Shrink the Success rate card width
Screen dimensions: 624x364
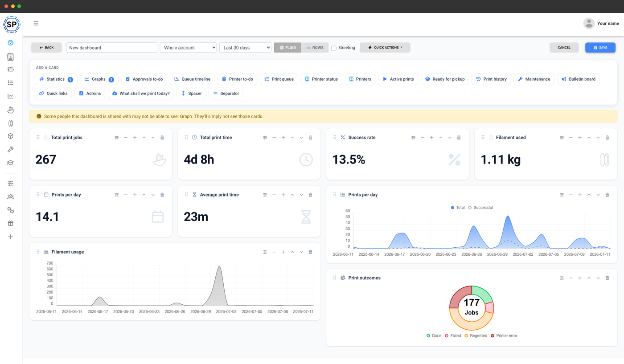click(423, 138)
